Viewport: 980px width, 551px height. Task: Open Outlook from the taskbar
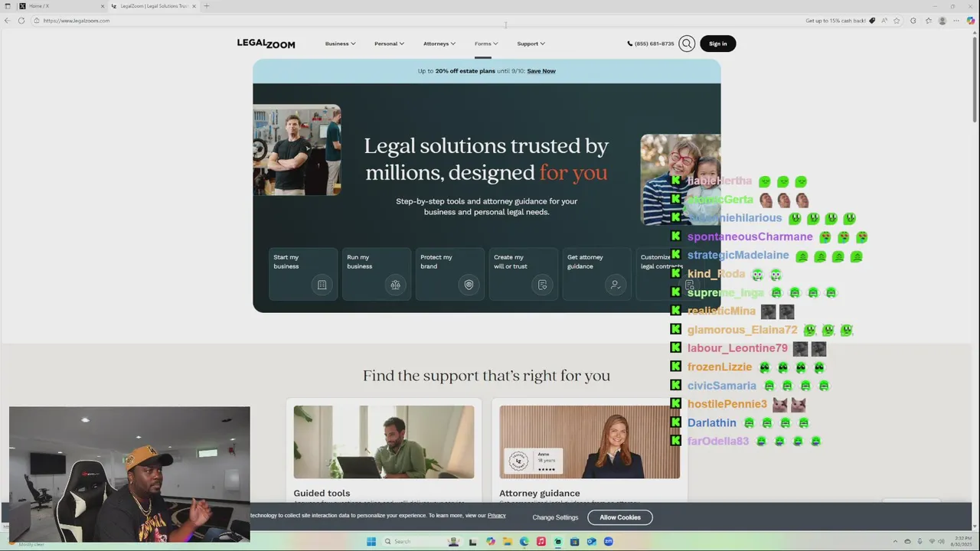click(x=591, y=542)
